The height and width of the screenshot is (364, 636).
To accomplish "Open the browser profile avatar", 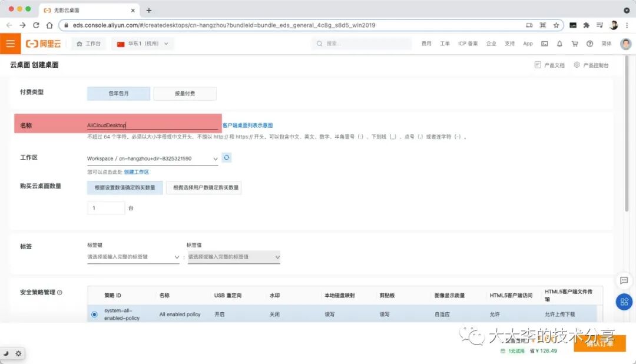I will point(613,25).
